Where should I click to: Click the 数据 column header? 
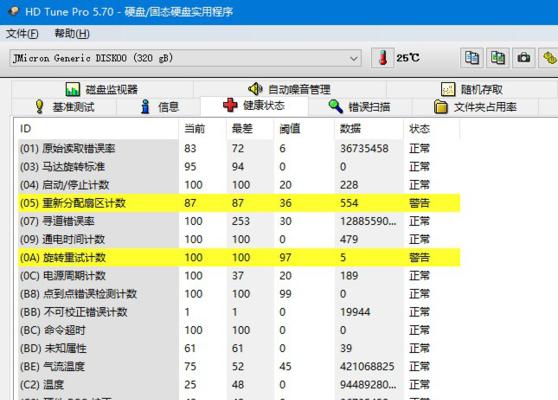pyautogui.click(x=369, y=128)
